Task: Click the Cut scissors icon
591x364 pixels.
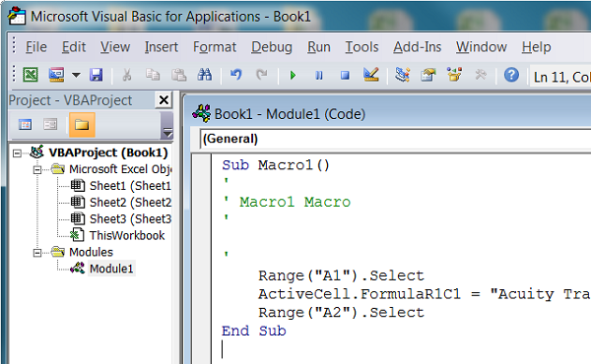Action: pos(127,75)
